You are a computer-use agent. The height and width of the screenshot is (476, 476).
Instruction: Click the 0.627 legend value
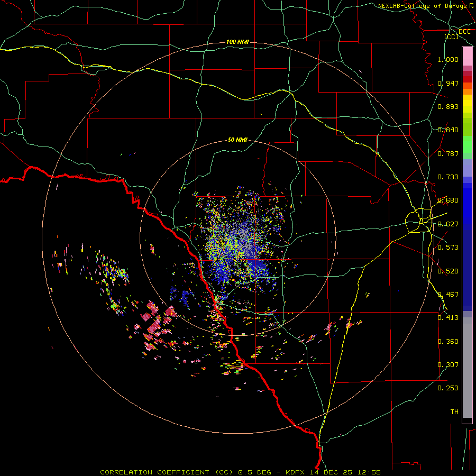click(x=448, y=224)
